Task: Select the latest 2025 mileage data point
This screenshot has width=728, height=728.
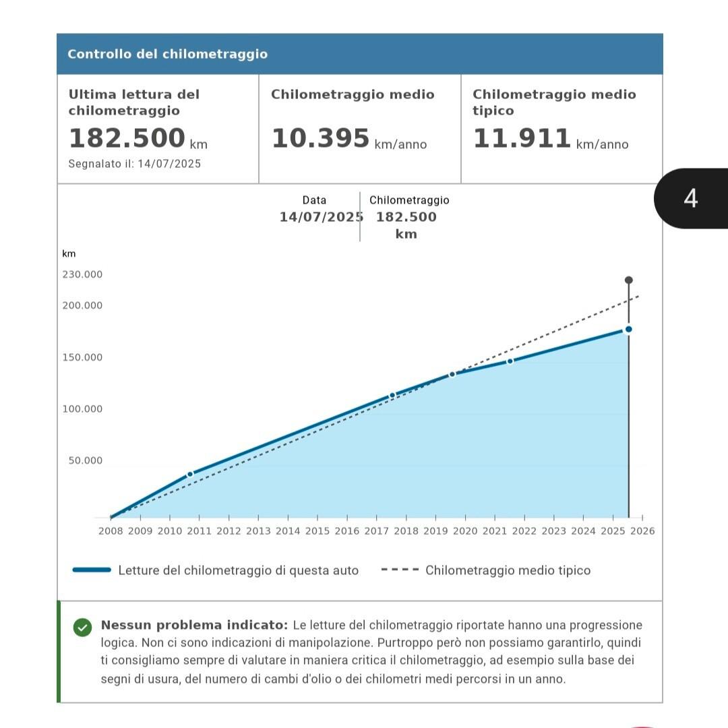Action: point(628,329)
